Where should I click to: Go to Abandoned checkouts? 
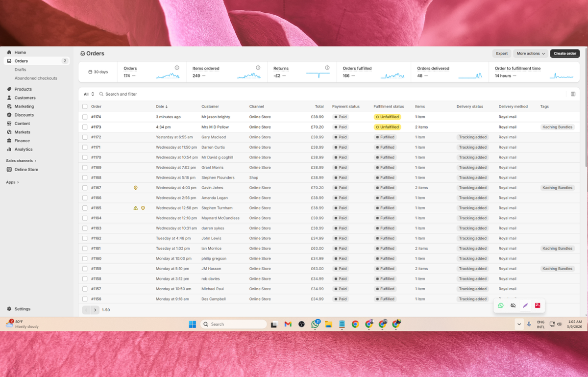[36, 78]
